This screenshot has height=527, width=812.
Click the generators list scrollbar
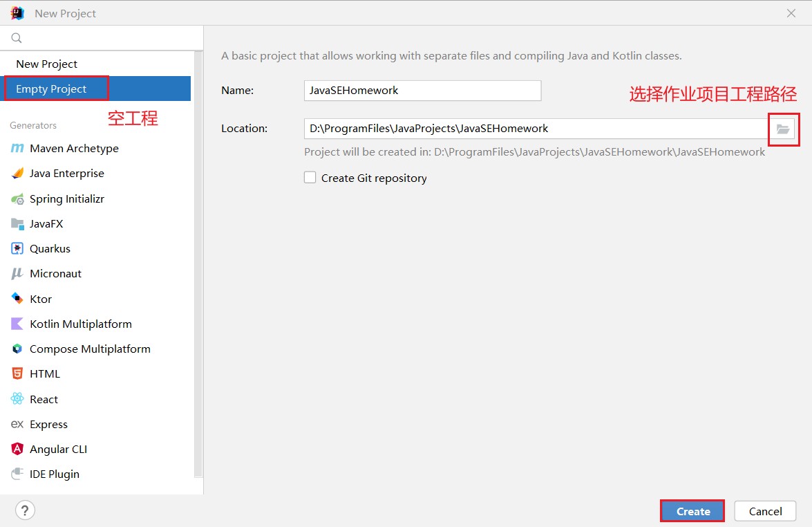(198, 263)
